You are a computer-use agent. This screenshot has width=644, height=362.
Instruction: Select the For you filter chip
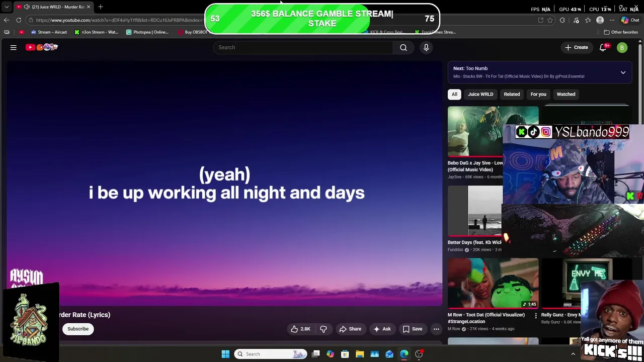pyautogui.click(x=538, y=94)
